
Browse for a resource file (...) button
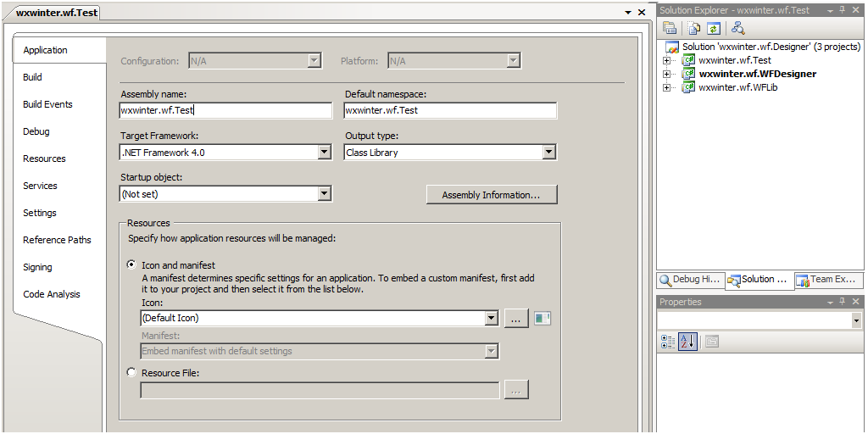(516, 390)
